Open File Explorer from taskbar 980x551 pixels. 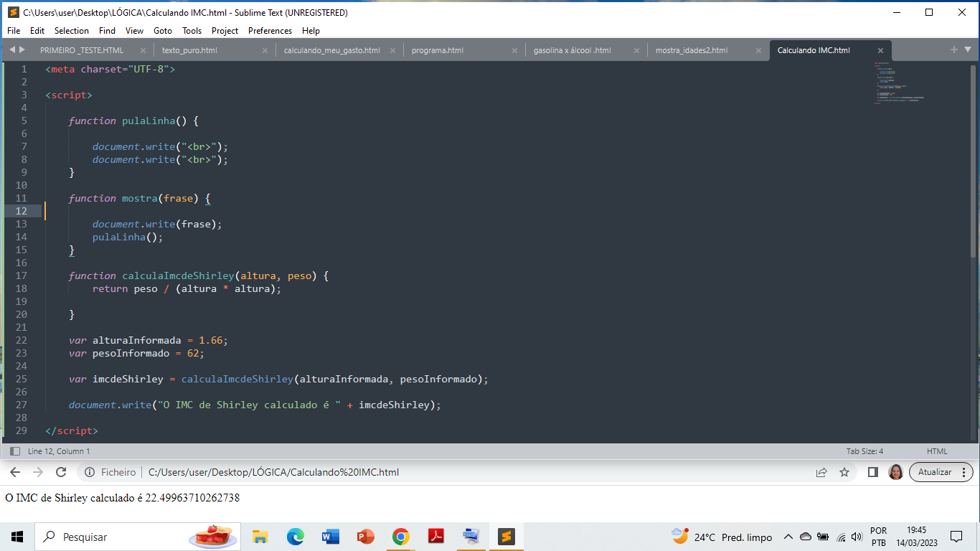tap(260, 537)
